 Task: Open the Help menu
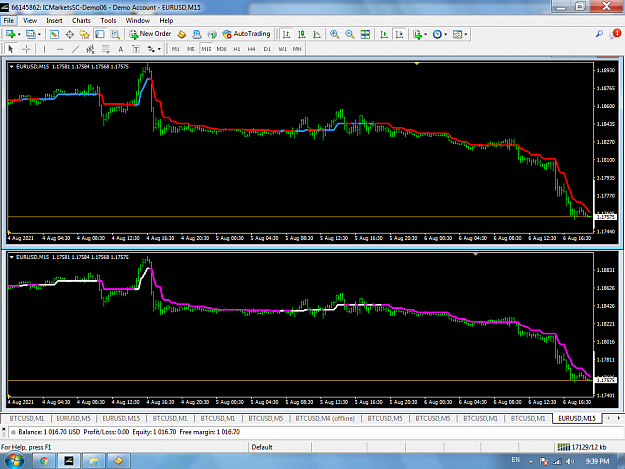coord(166,21)
